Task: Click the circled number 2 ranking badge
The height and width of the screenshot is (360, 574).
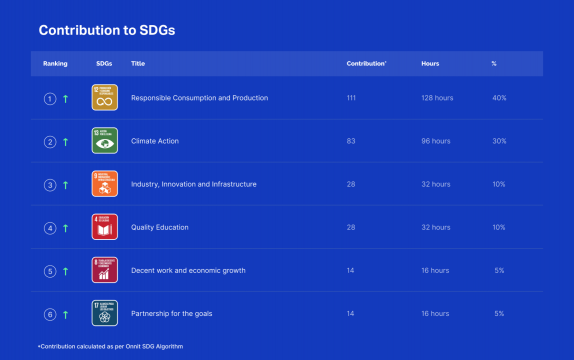Action: click(x=50, y=142)
